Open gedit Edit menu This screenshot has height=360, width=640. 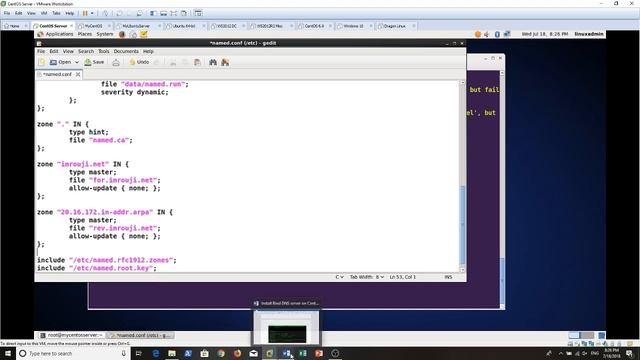54,51
